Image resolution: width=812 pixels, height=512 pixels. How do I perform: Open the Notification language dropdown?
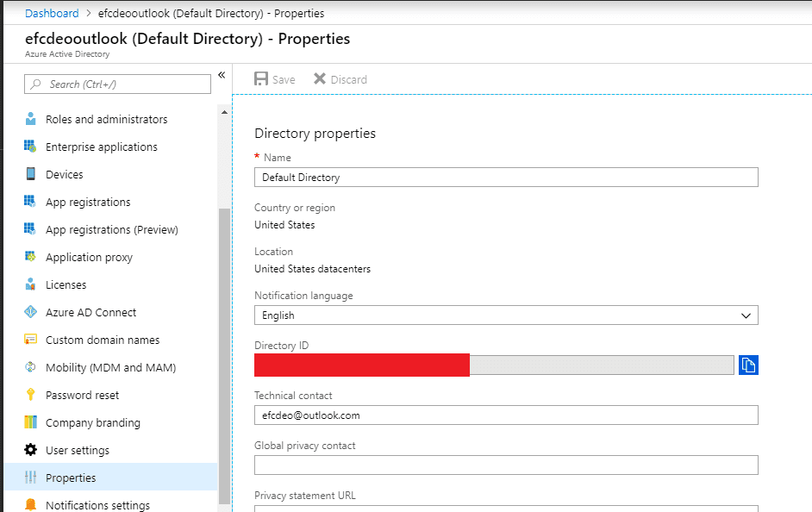pos(506,315)
